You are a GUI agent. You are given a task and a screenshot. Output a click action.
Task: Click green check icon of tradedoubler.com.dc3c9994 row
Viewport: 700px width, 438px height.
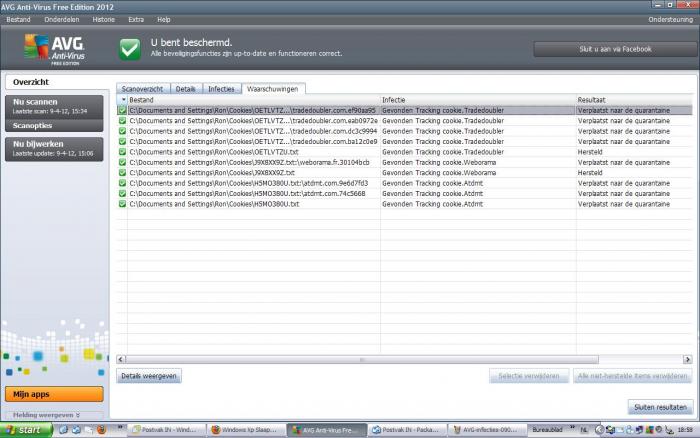(x=122, y=131)
